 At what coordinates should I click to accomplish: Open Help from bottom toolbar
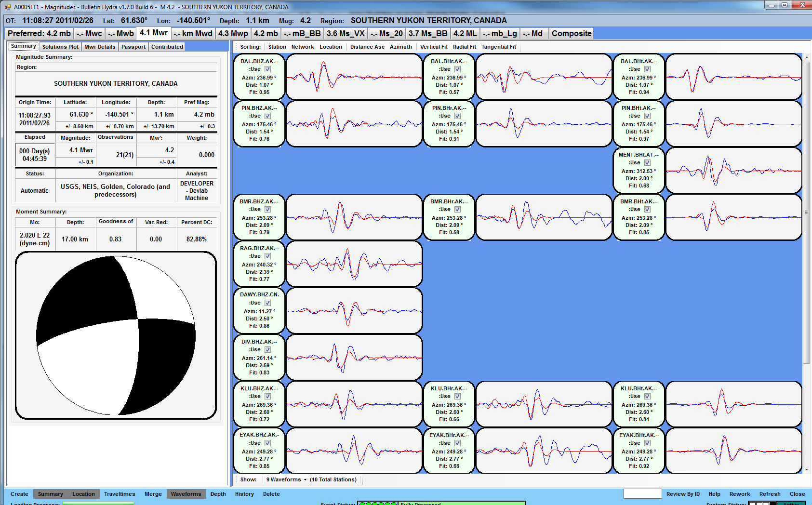click(715, 494)
